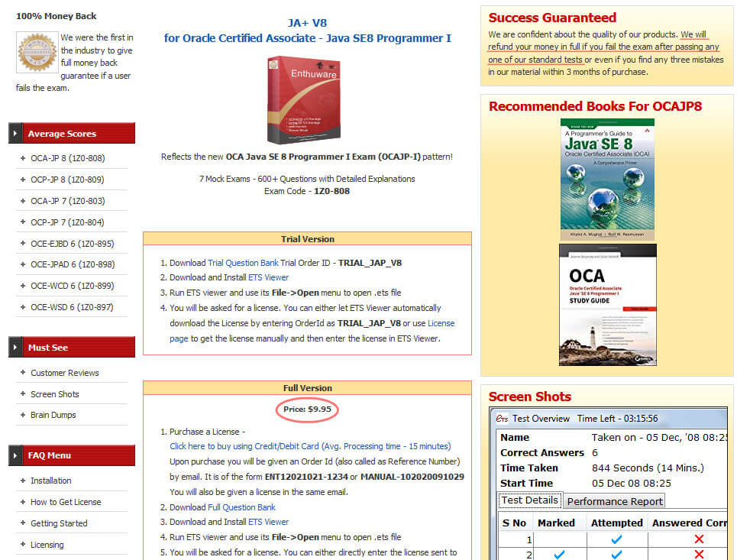This screenshot has height=560, width=737.
Task: Open OCE-EJBD 6 (1Z0-895) average scores
Action: (x=73, y=244)
